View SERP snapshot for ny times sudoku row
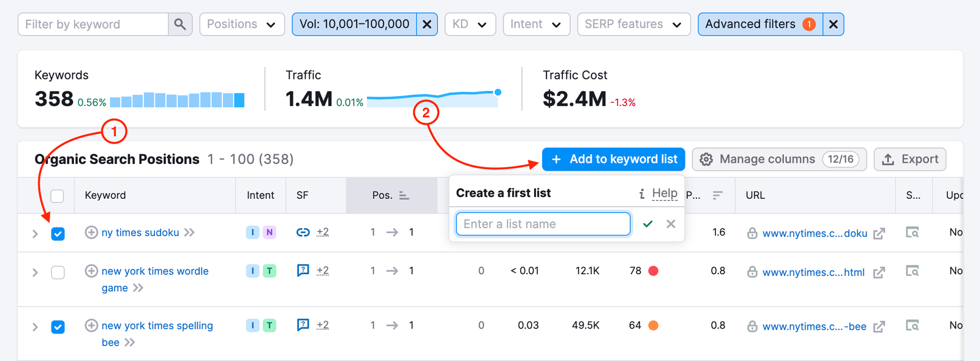This screenshot has width=980, height=361. click(913, 233)
